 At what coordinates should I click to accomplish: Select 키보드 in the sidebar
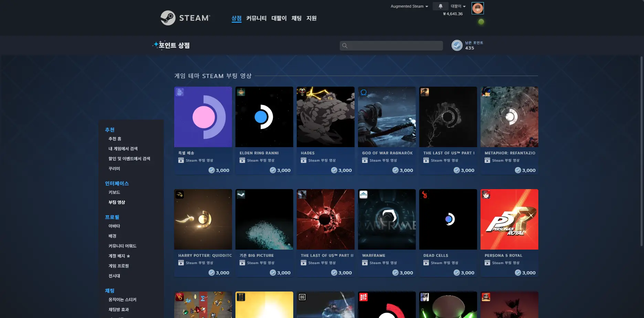114,192
